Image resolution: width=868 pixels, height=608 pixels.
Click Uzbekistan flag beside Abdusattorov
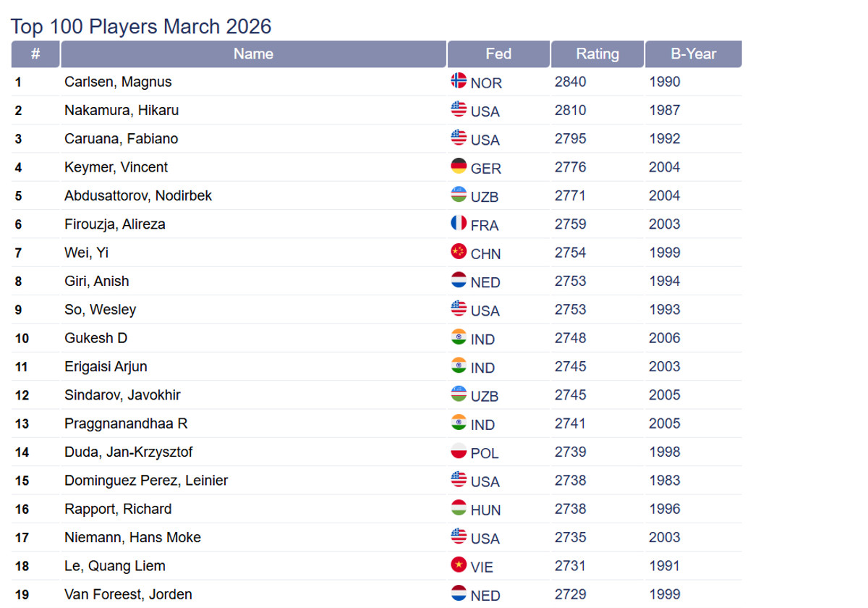pos(459,195)
